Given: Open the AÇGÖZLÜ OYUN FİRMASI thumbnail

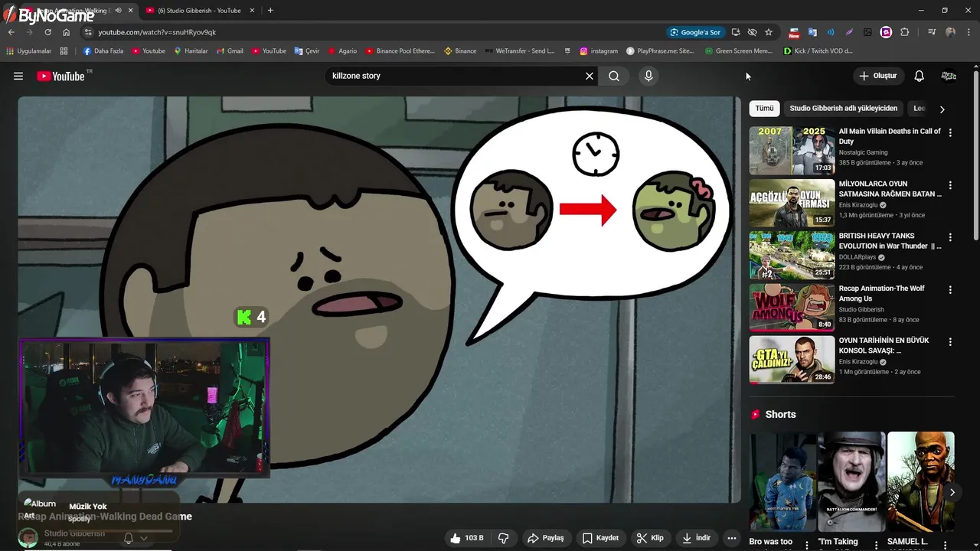Looking at the screenshot, I should tap(792, 203).
